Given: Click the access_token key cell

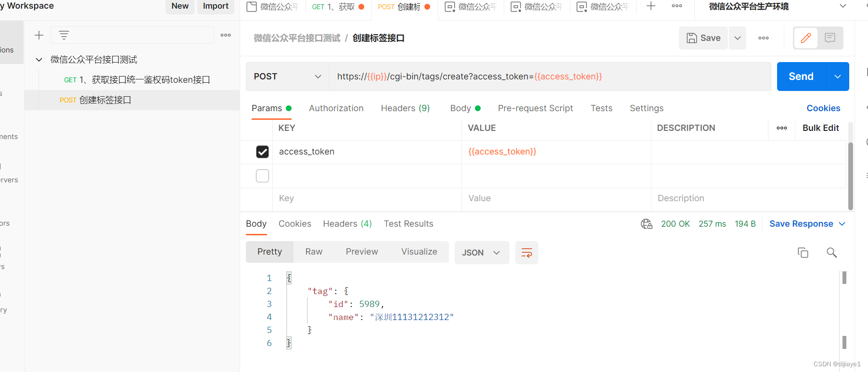Looking at the screenshot, I should click(x=367, y=152).
